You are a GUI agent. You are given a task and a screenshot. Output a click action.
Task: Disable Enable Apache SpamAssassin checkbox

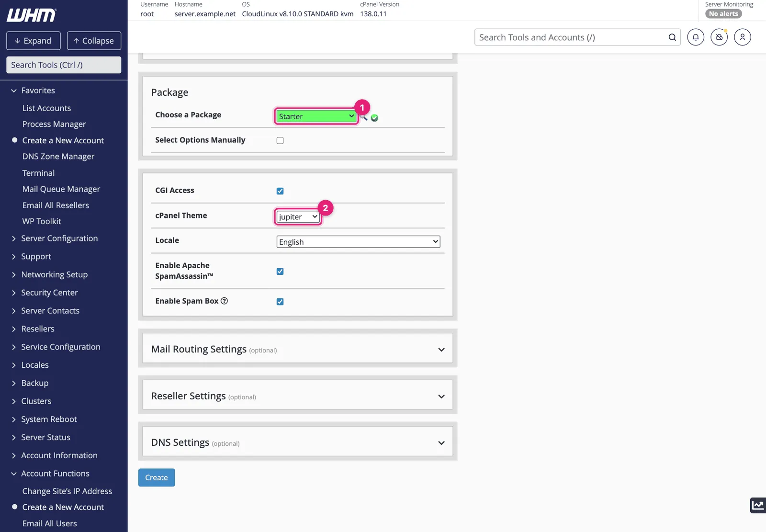coord(280,272)
